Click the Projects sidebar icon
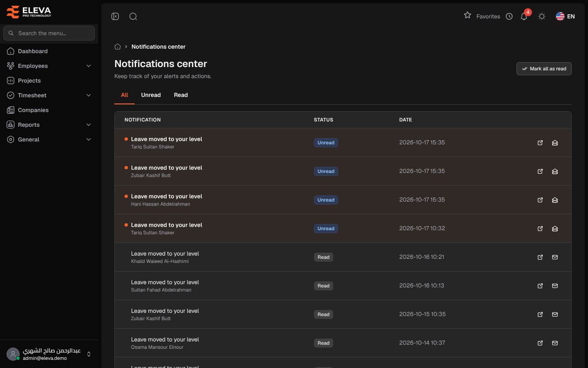588x368 pixels. [x=11, y=81]
